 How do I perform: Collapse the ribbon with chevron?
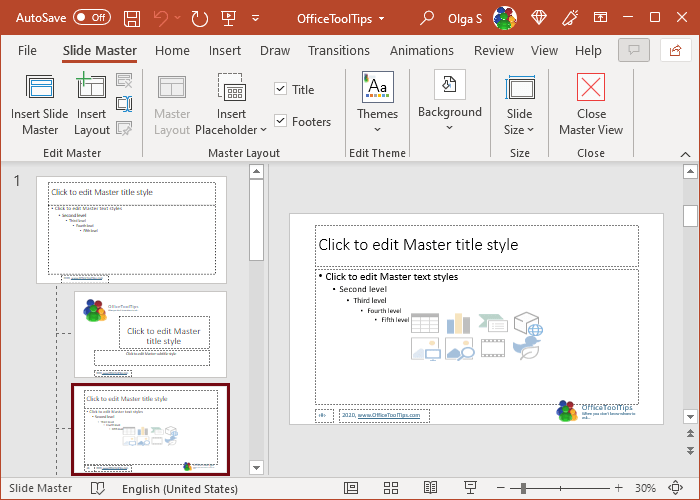coord(685,154)
